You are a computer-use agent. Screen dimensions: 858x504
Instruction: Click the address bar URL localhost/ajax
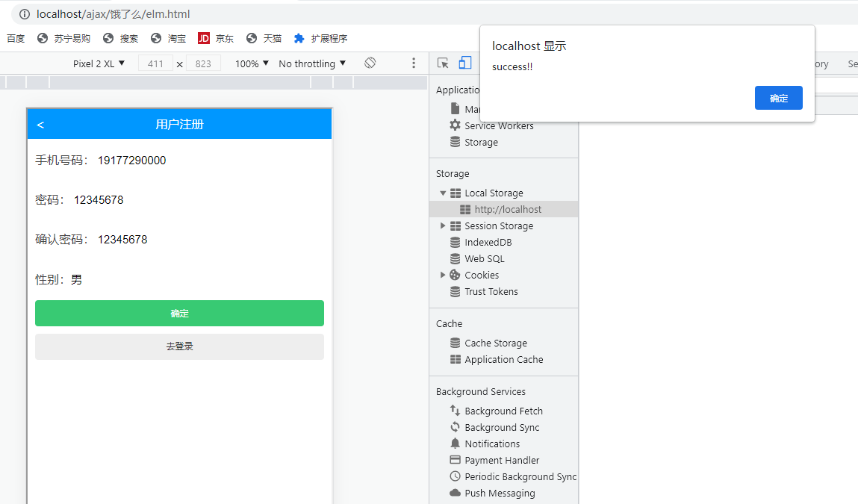pyautogui.click(x=114, y=14)
